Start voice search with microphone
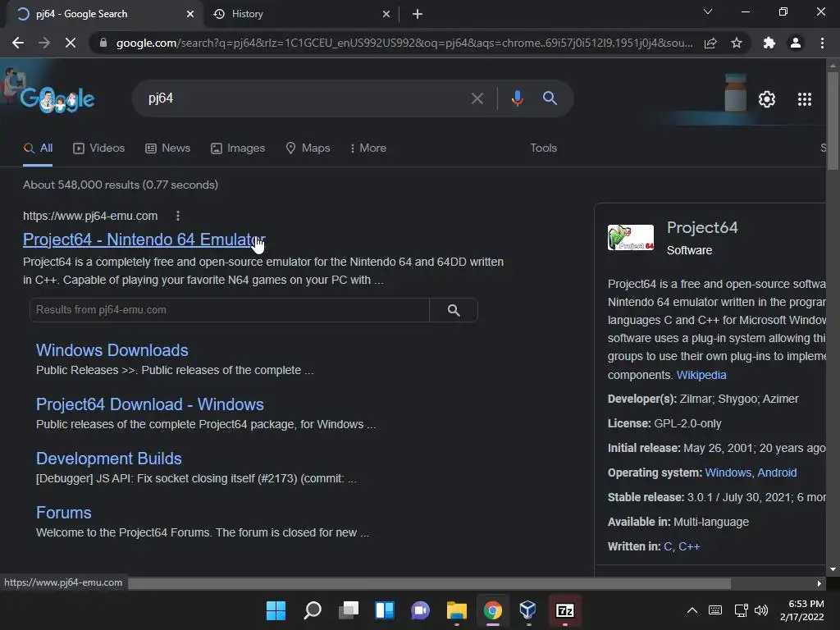This screenshot has width=840, height=630. (517, 98)
